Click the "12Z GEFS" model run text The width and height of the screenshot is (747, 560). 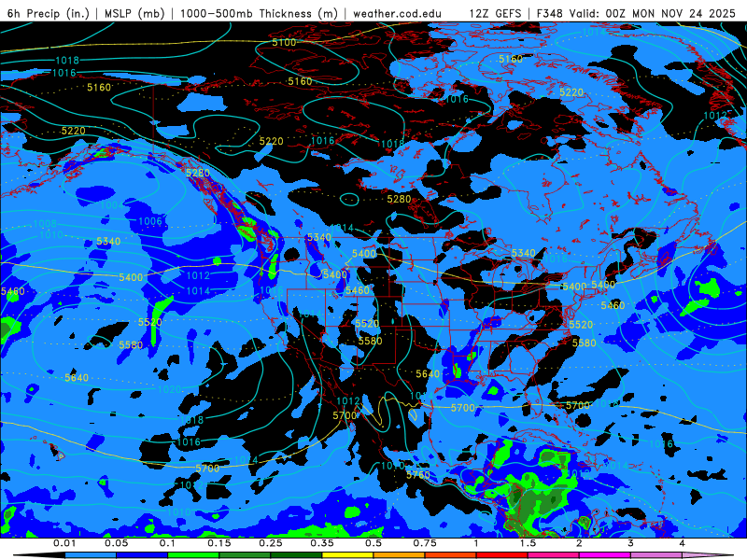[495, 13]
